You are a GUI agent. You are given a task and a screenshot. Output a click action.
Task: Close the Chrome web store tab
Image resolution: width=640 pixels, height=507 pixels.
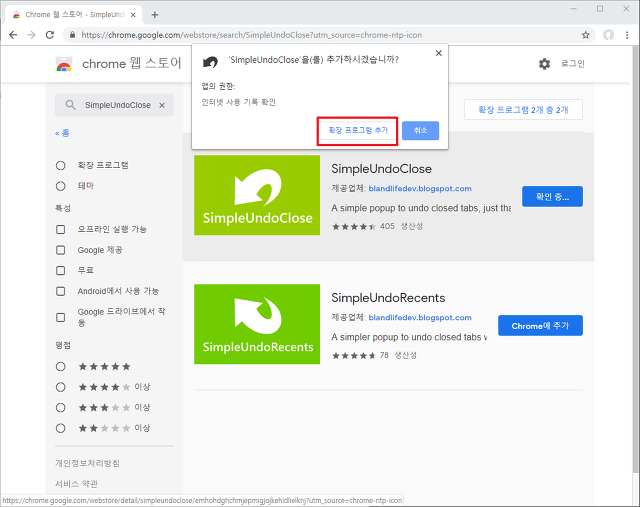pyautogui.click(x=133, y=15)
